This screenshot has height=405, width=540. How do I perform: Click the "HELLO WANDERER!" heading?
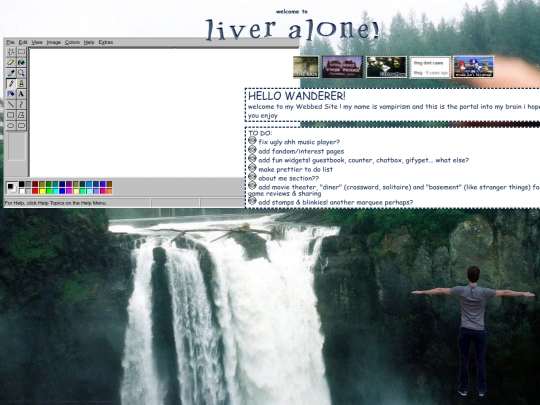[x=297, y=96]
